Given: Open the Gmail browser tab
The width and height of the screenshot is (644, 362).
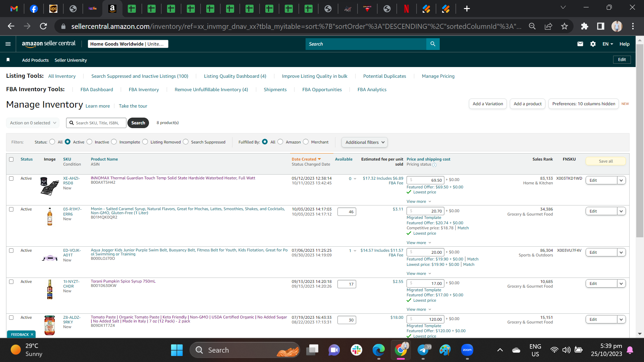Looking at the screenshot, I should pyautogui.click(x=14, y=9).
